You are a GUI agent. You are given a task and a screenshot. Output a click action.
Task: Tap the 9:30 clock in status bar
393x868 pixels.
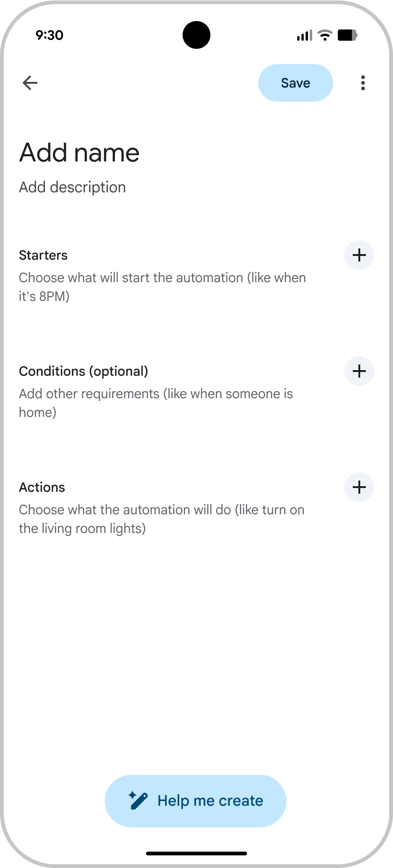click(50, 35)
